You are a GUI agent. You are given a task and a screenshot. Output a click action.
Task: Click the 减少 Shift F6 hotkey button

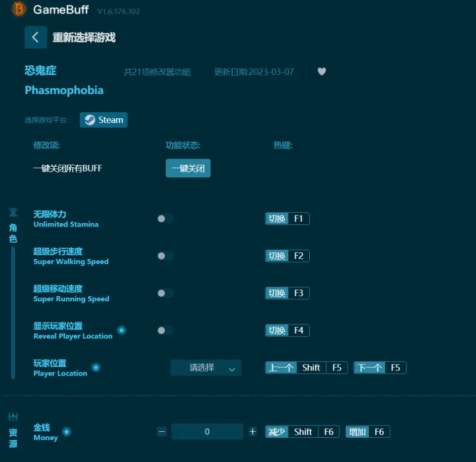click(x=302, y=432)
